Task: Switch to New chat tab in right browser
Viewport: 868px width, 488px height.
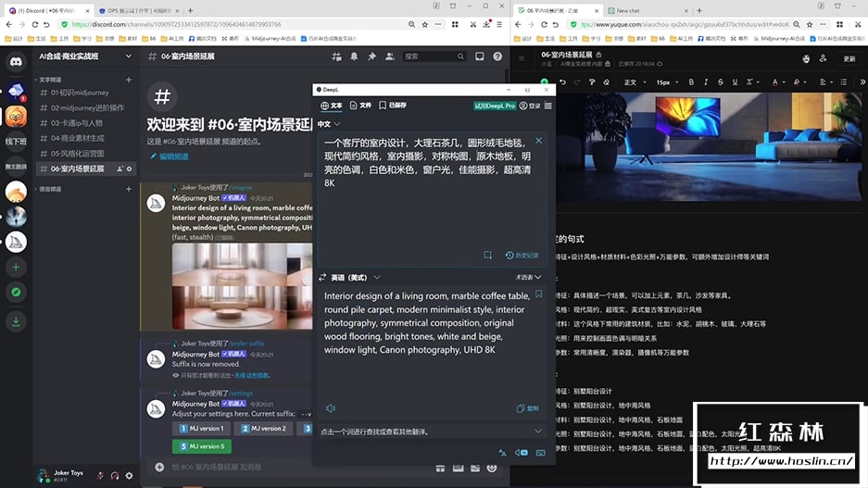Action: click(648, 10)
